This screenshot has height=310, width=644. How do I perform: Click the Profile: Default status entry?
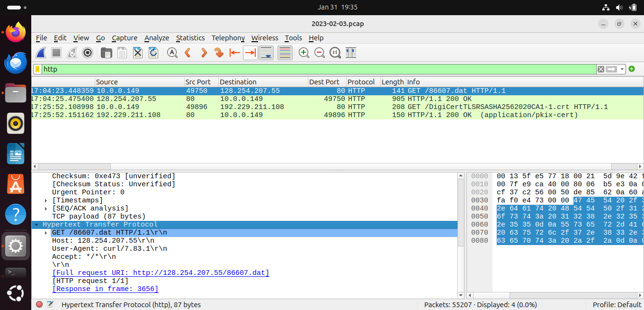[x=617, y=305]
